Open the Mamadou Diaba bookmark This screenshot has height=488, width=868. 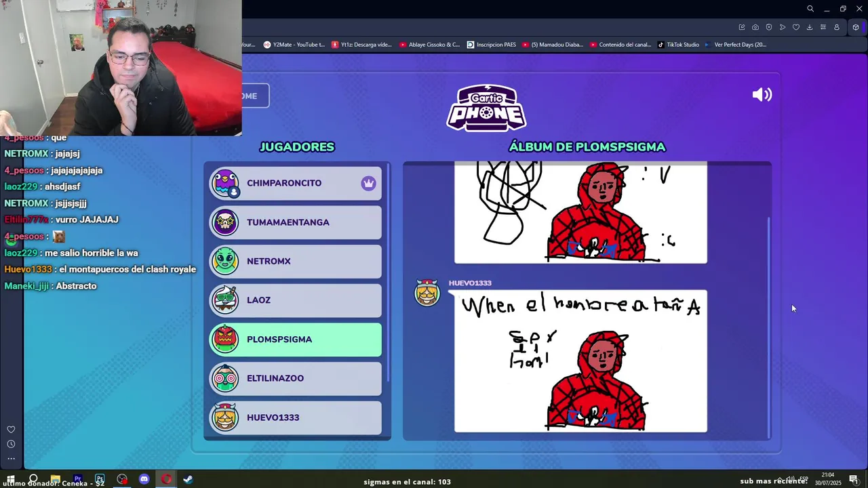tap(552, 45)
